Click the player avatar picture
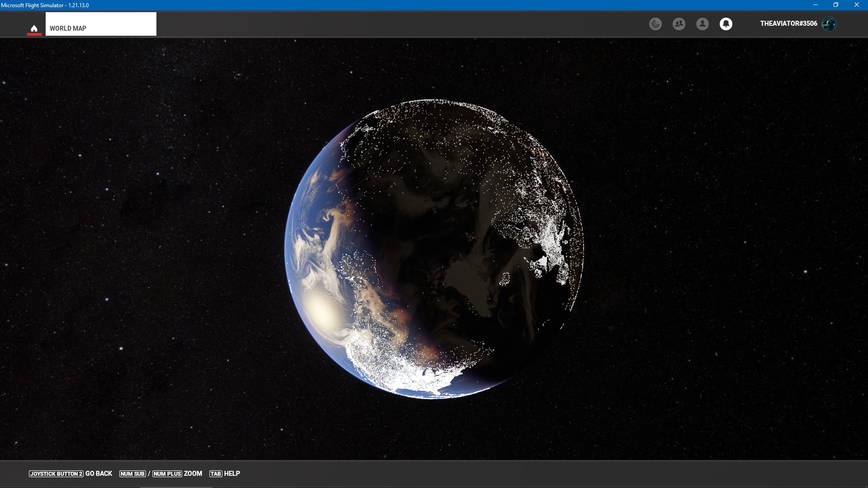 [829, 24]
